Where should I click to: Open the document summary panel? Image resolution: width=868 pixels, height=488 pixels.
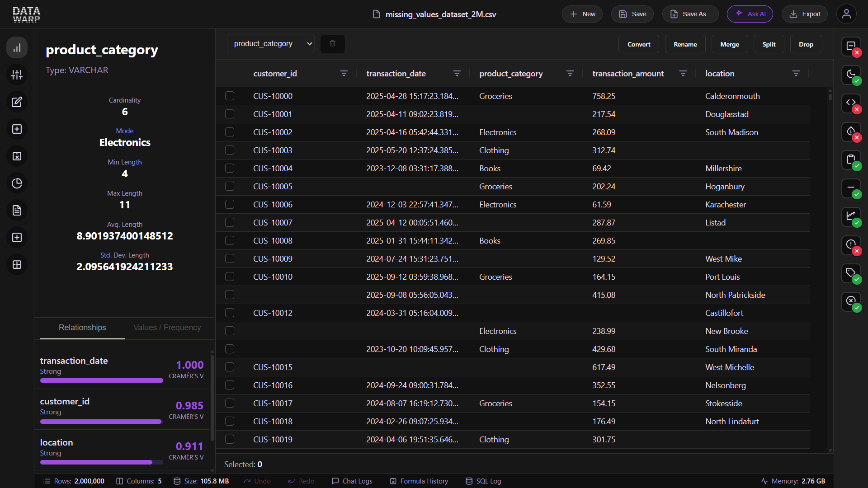coord(17,210)
